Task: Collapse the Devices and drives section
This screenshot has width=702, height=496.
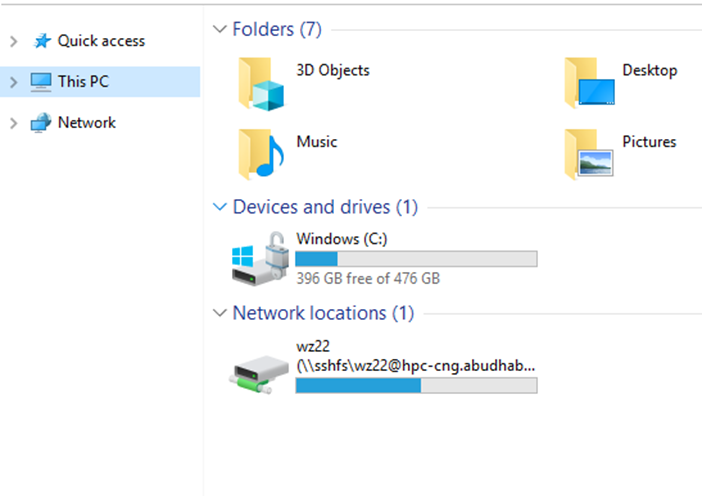Action: 220,207
